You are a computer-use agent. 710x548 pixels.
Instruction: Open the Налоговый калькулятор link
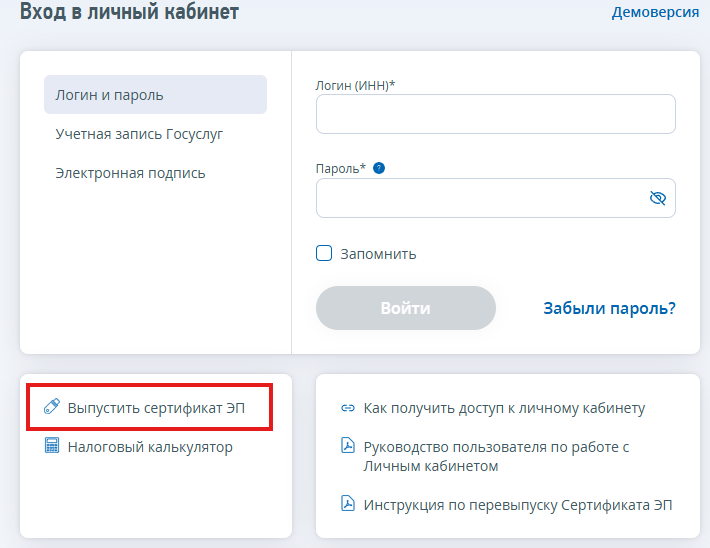pyautogui.click(x=150, y=447)
